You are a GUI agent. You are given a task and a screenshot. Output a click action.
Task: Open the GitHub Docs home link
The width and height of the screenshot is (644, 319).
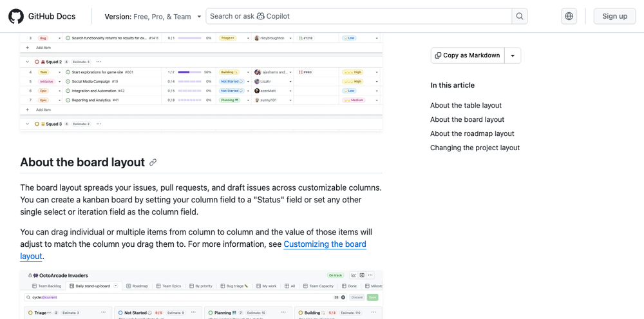pyautogui.click(x=52, y=17)
